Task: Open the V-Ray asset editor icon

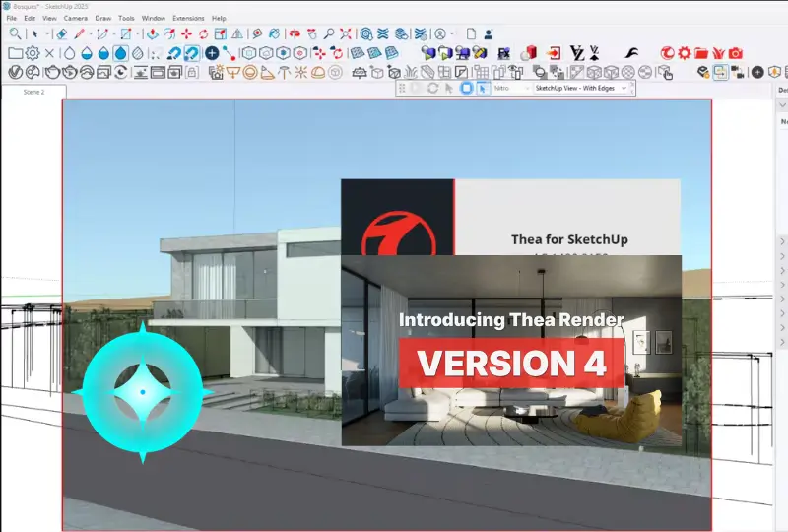Action: tap(16, 72)
